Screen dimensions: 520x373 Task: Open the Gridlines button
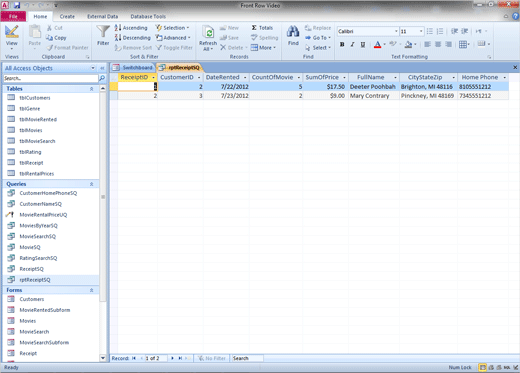tap(464, 44)
